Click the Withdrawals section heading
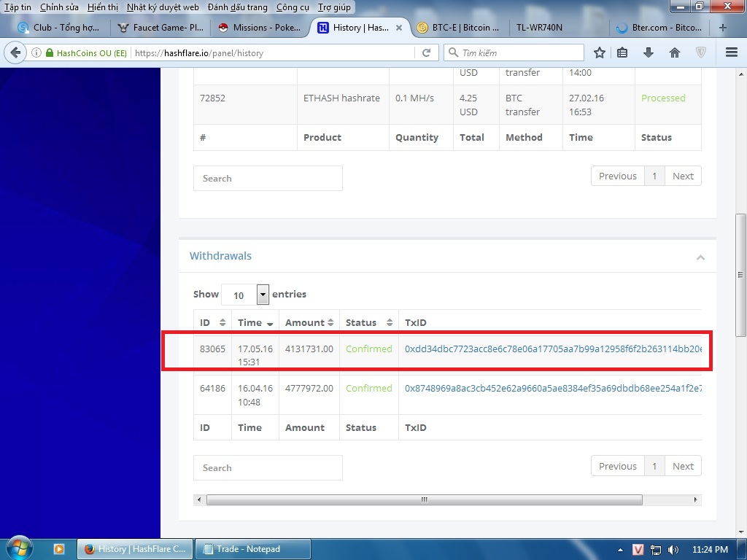This screenshot has height=560, width=747. pyautogui.click(x=220, y=256)
